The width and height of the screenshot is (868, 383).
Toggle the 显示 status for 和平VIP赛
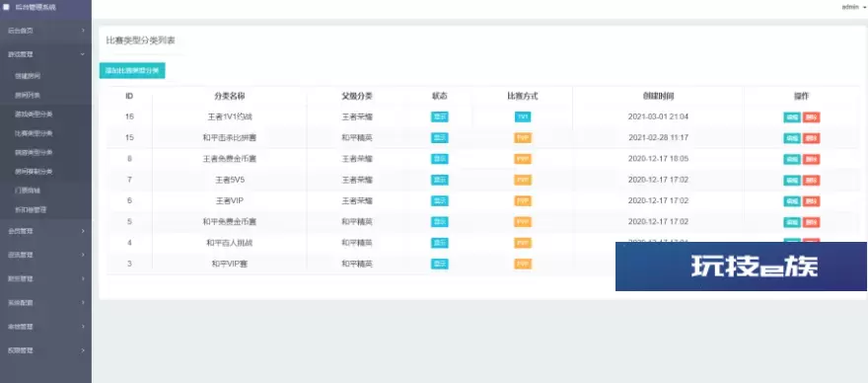[x=440, y=264]
